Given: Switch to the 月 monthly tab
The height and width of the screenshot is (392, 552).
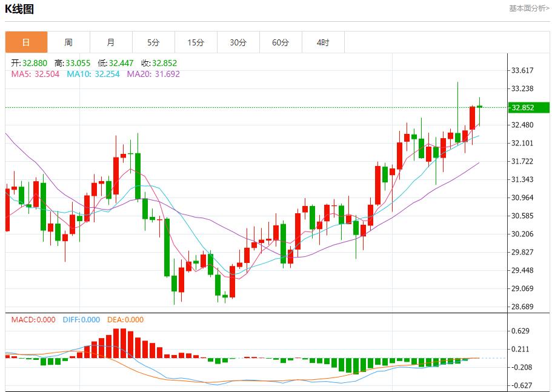Looking at the screenshot, I should pos(111,42).
